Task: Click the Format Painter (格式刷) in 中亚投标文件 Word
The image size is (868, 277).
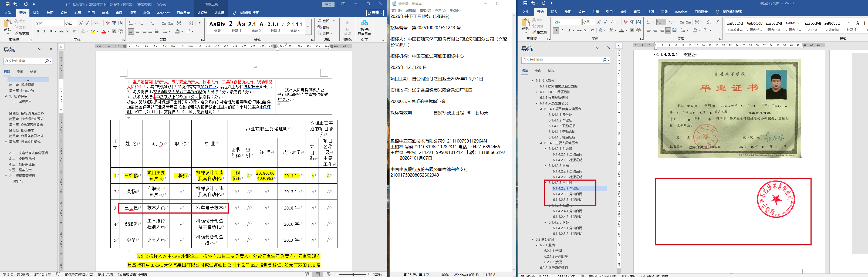Action: (539, 32)
